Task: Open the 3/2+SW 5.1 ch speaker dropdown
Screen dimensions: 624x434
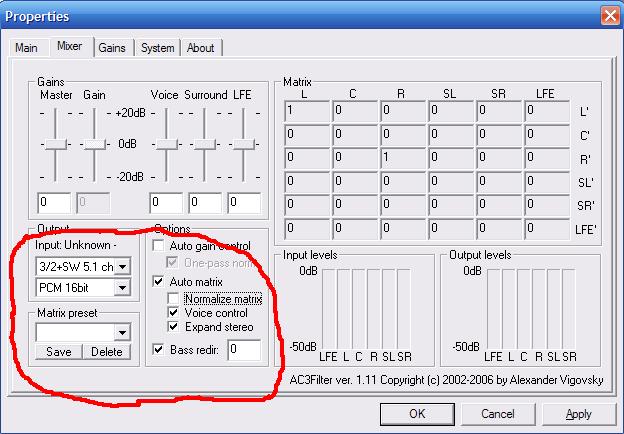Action: tap(123, 267)
